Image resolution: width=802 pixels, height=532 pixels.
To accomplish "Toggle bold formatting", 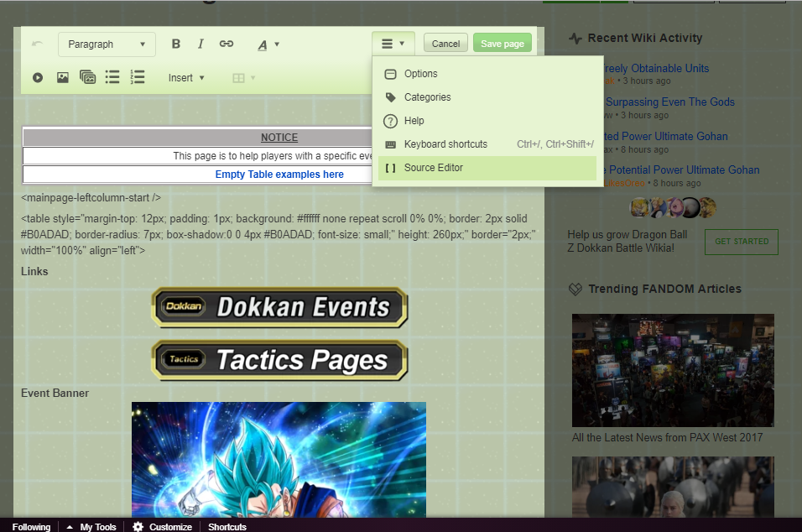I will (x=176, y=44).
